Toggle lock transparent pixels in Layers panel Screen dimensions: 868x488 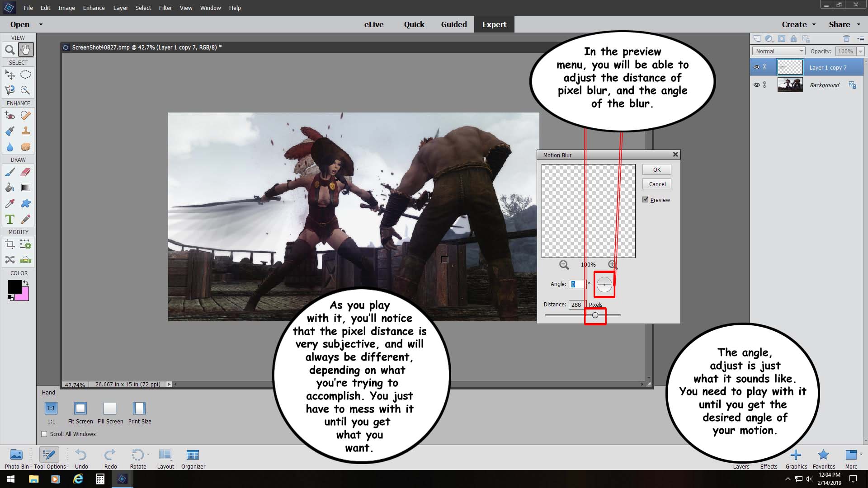click(x=806, y=39)
